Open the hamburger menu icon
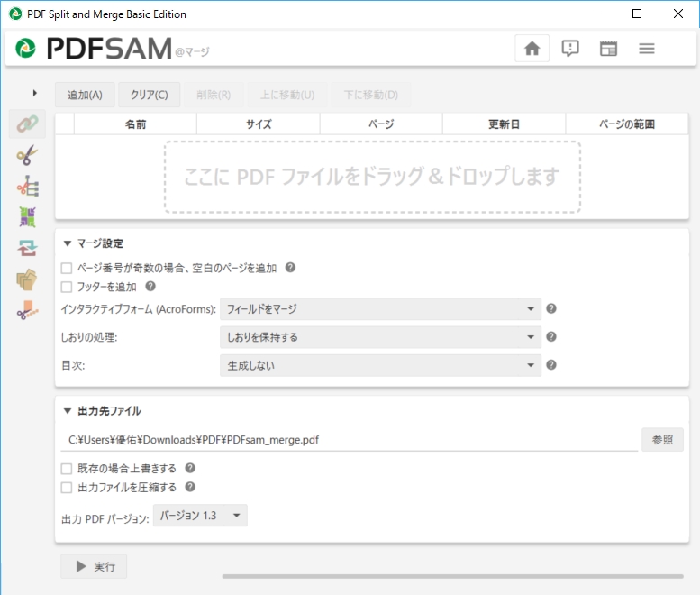 647,49
